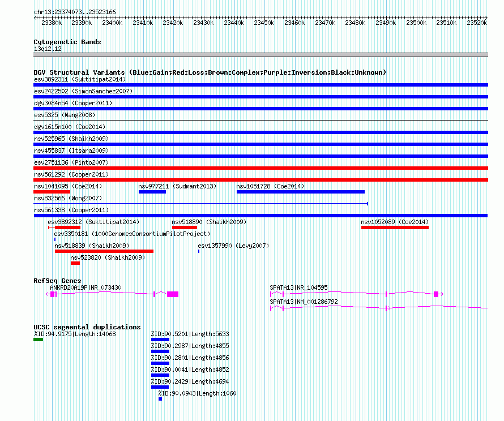The height and width of the screenshot is (421, 504).
Task: Click the esv2751136 (Pinto2007) red loss bar
Action: click(x=260, y=168)
